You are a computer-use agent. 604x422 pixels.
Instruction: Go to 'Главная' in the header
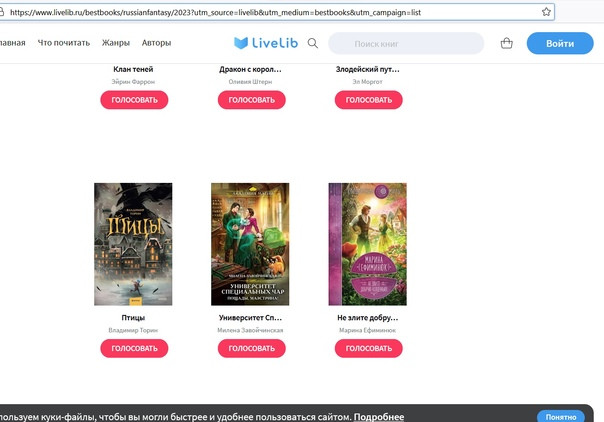[x=12, y=43]
